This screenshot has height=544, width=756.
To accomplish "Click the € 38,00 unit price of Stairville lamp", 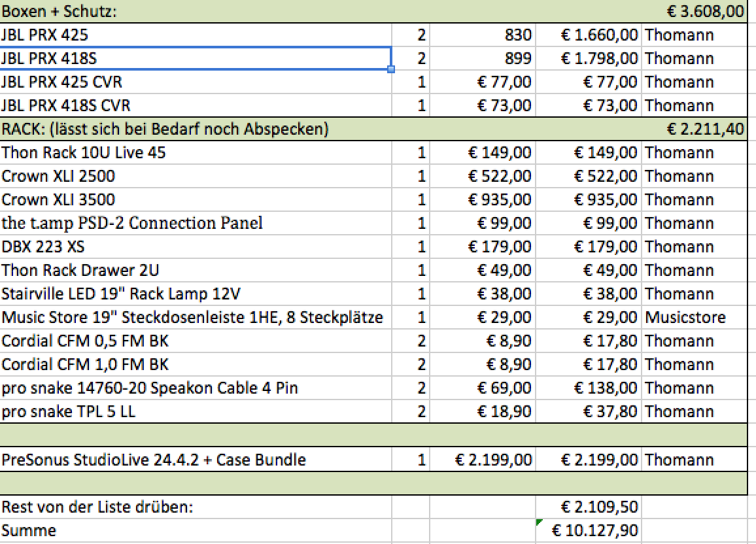I will point(482,294).
